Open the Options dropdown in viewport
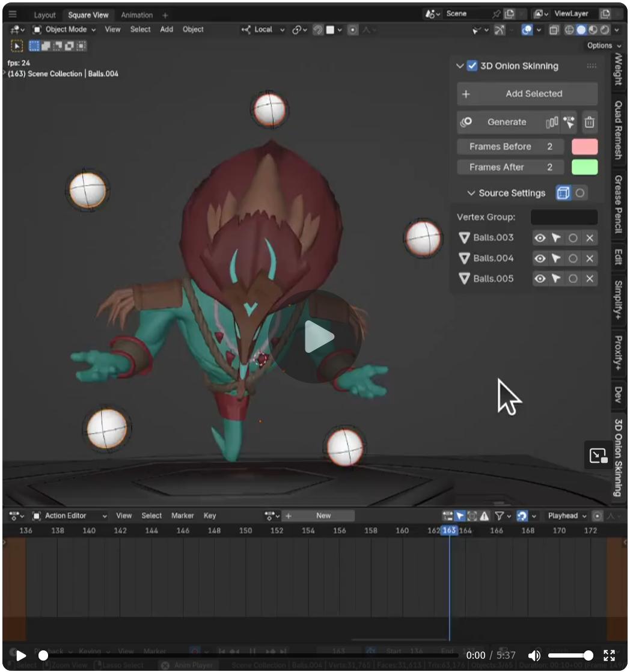Viewport: 630px width, 672px height. click(x=604, y=46)
